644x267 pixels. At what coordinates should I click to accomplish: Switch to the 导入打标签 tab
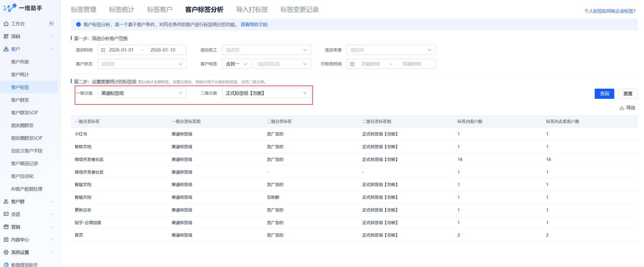point(252,10)
